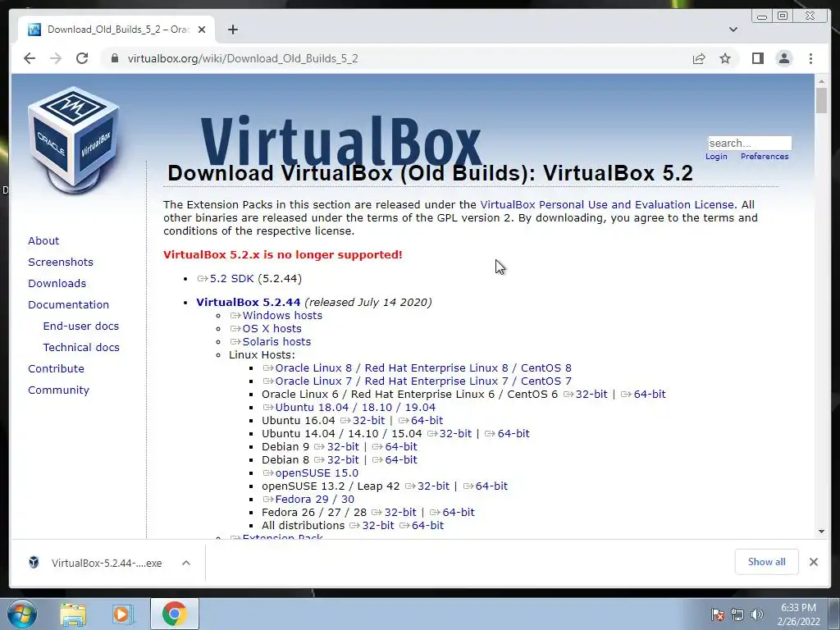Open the Chrome profile avatar
This screenshot has height=630, width=840.
click(784, 58)
